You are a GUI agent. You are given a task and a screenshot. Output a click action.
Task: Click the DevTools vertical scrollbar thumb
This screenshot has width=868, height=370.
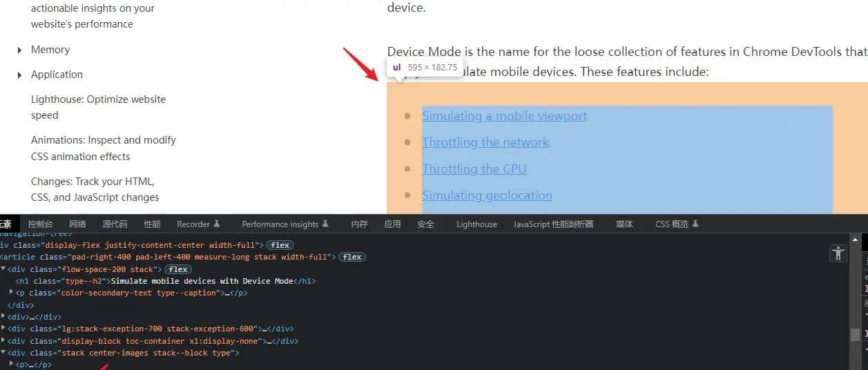(x=855, y=335)
